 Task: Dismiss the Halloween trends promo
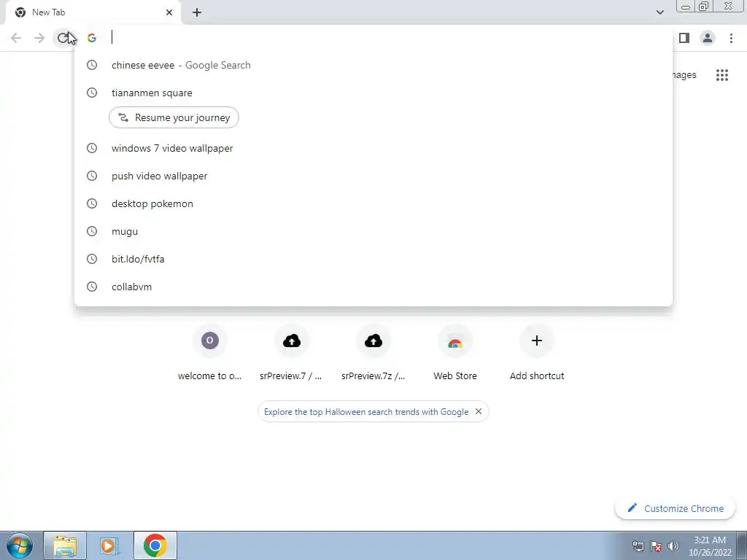coord(479,411)
